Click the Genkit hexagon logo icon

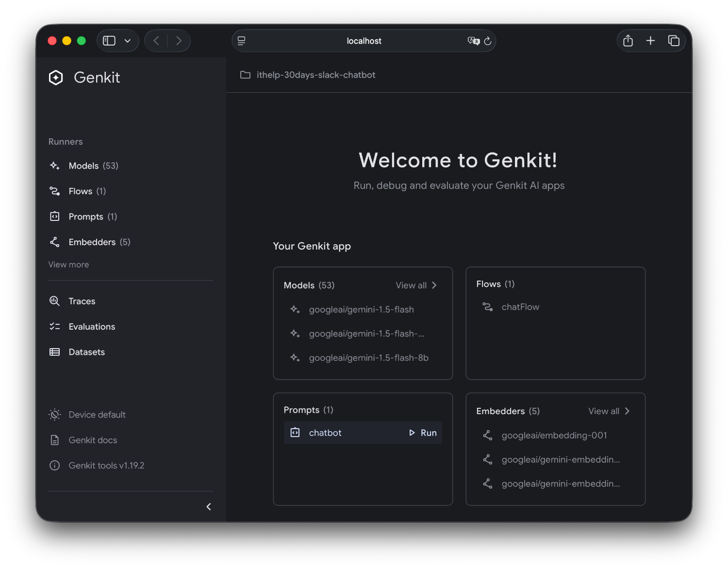click(x=56, y=77)
